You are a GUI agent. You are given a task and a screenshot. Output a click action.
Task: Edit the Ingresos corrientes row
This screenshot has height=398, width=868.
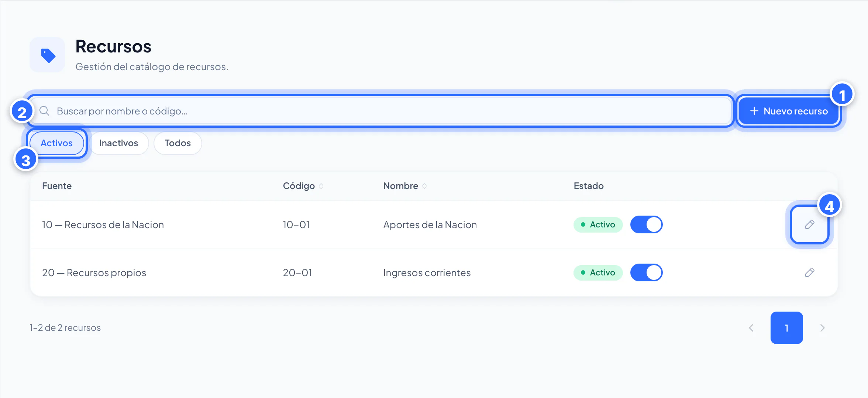[x=810, y=272]
